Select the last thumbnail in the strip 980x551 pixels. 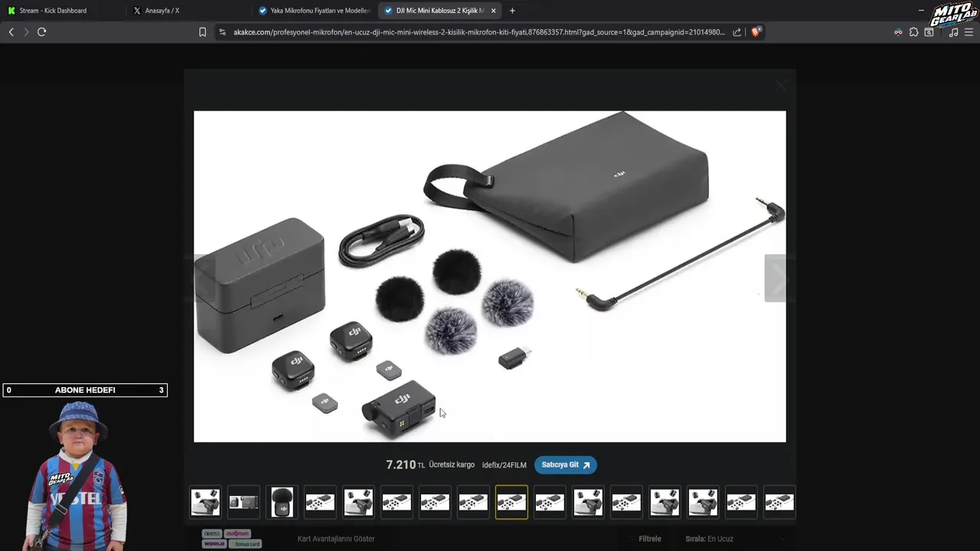click(x=779, y=502)
